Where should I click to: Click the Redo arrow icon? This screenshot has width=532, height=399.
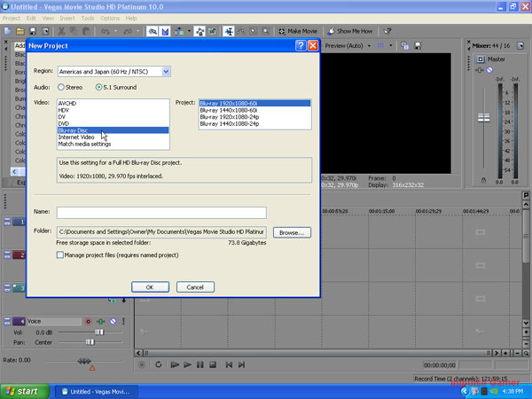(x=128, y=32)
